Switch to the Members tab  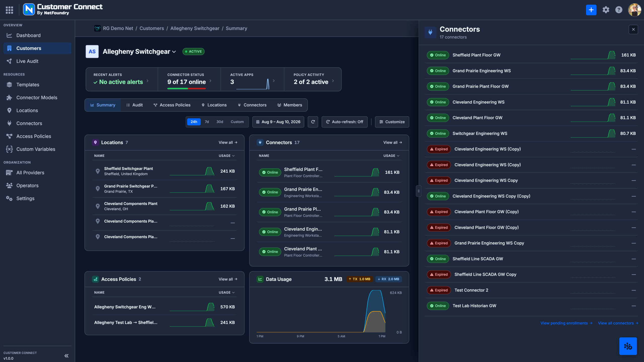point(290,105)
